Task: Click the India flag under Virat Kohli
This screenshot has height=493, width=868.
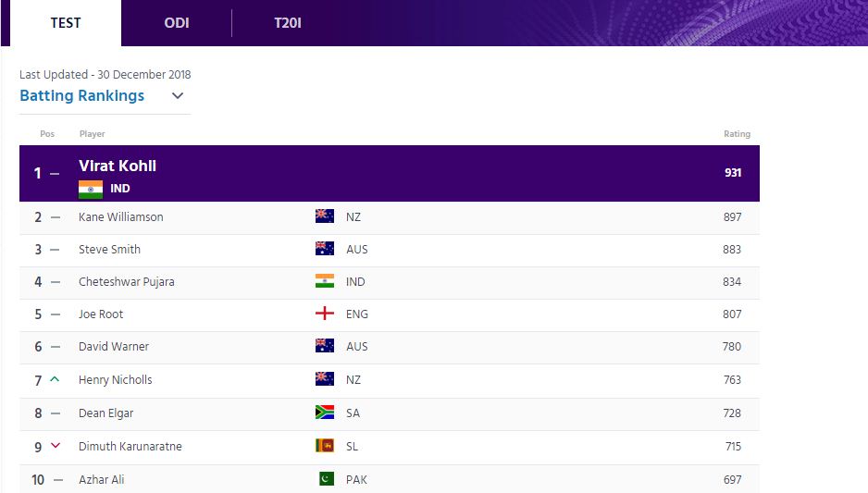Action: click(x=91, y=190)
